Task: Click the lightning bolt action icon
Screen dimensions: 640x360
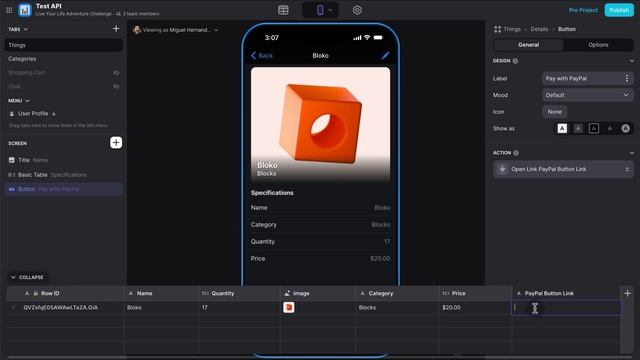Action: (x=502, y=169)
